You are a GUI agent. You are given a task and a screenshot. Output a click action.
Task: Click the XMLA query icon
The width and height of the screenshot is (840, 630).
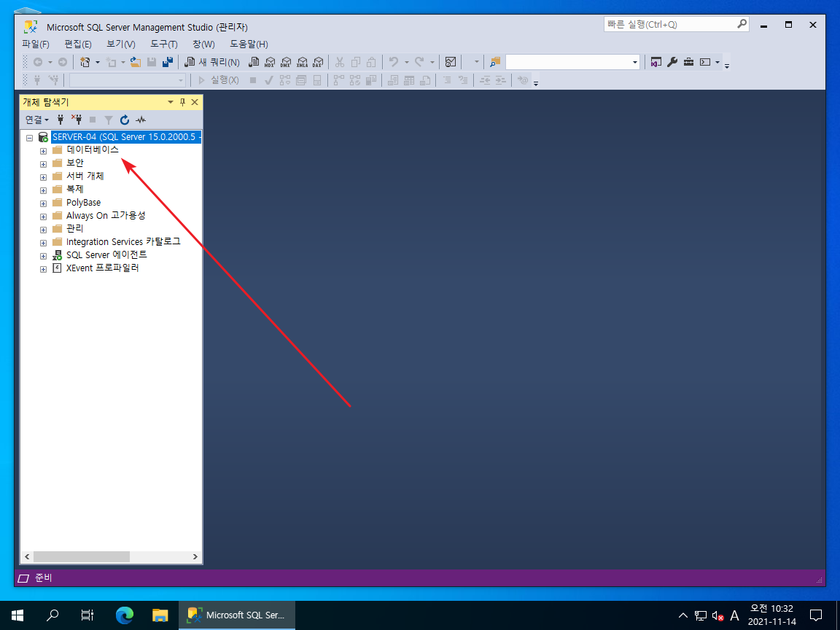[x=302, y=62]
